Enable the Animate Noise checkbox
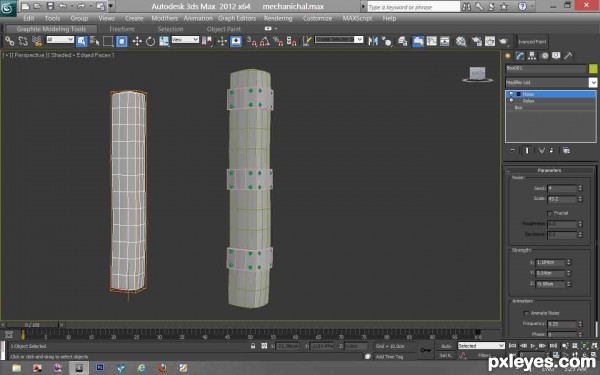The image size is (600, 375). pos(526,313)
